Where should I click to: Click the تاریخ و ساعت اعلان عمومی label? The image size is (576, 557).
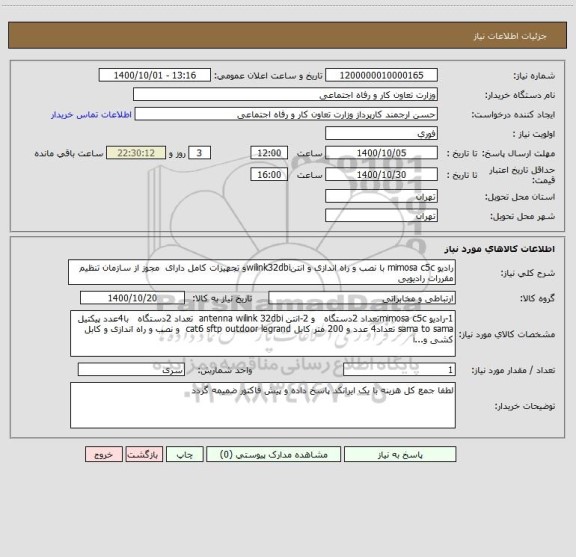coord(268,76)
